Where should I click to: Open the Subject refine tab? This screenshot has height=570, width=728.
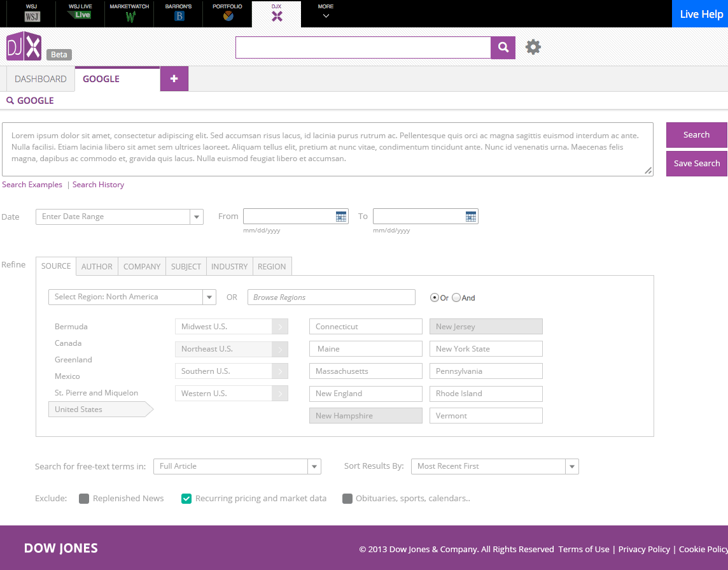pos(186,266)
